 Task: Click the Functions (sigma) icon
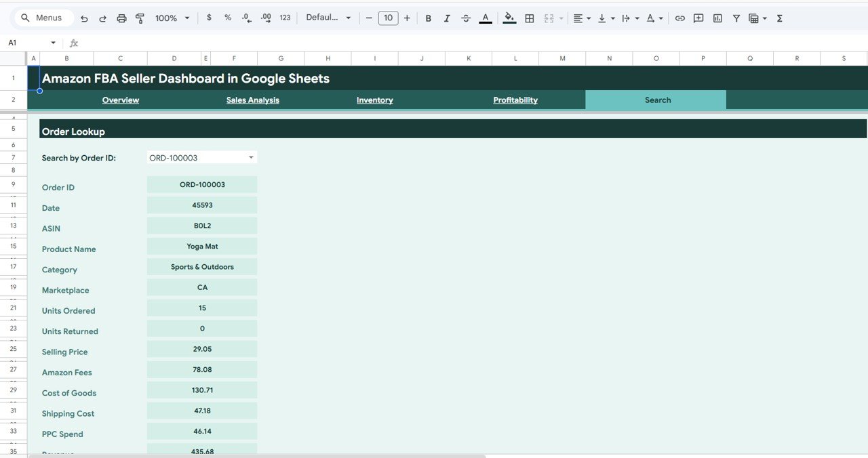[x=779, y=18]
